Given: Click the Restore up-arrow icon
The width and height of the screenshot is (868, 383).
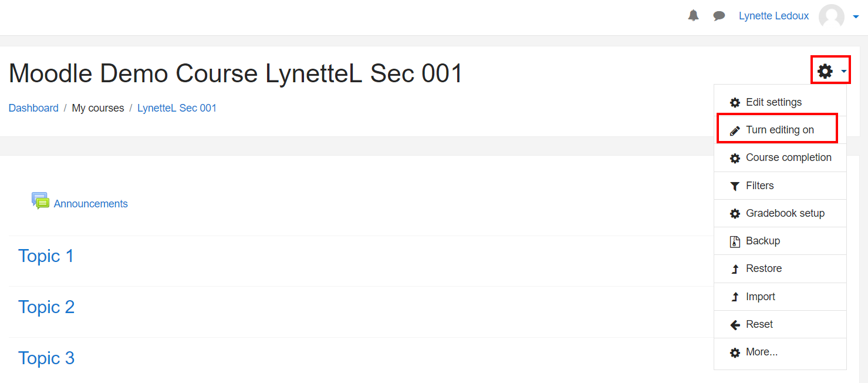Looking at the screenshot, I should point(735,269).
